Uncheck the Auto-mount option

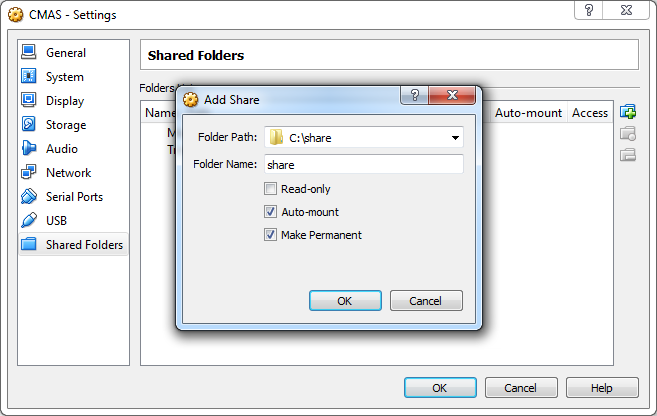270,212
